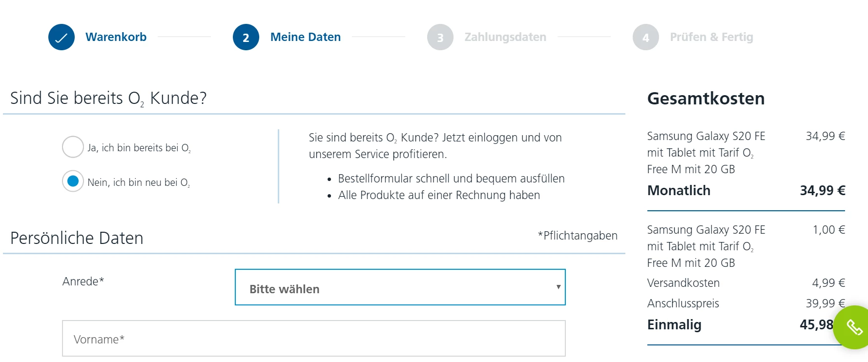Click the Anrede dropdown arrow
This screenshot has height=362, width=868.
558,287
